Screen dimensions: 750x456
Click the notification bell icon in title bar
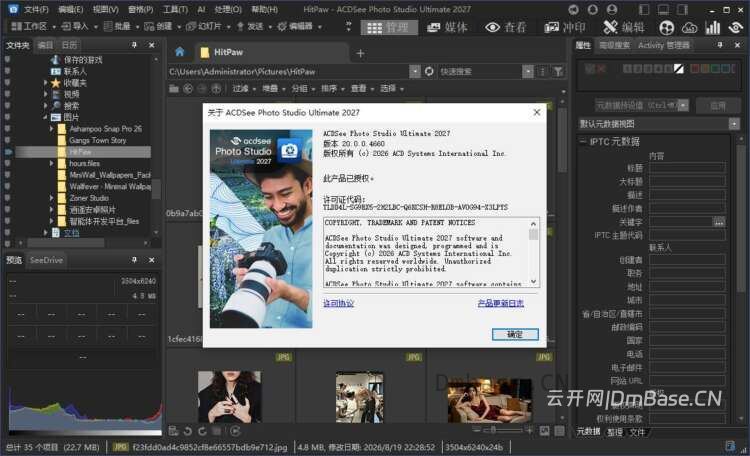(x=592, y=10)
